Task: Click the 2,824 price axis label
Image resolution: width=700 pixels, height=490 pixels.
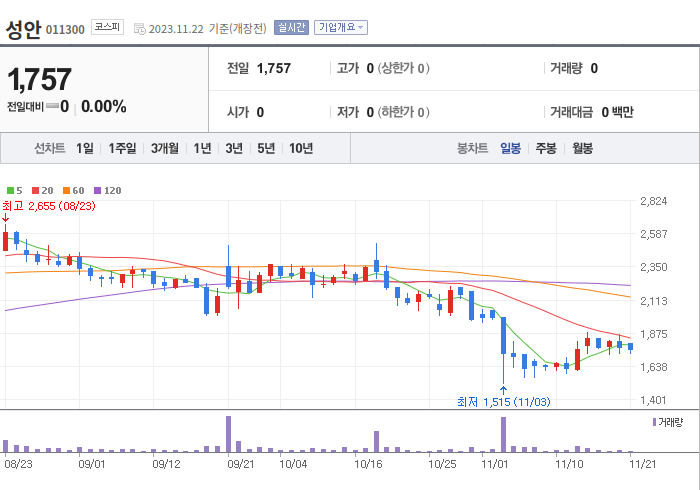Action: coord(654,201)
